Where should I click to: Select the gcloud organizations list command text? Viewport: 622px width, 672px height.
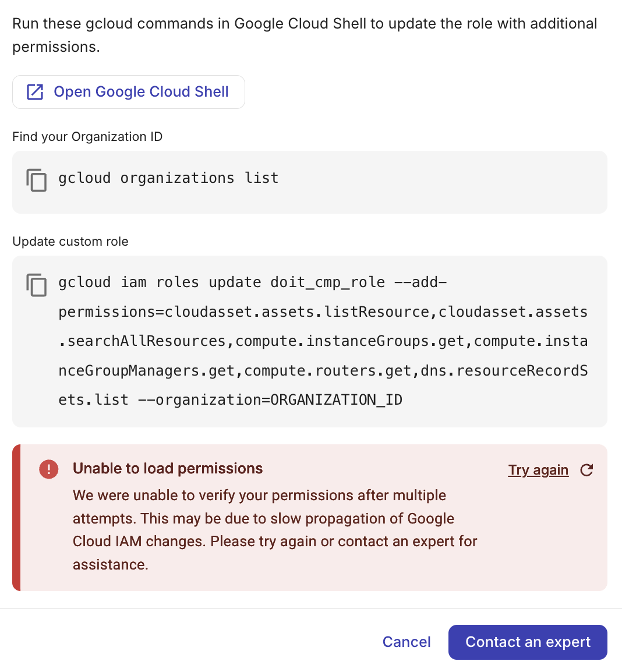[x=168, y=178]
